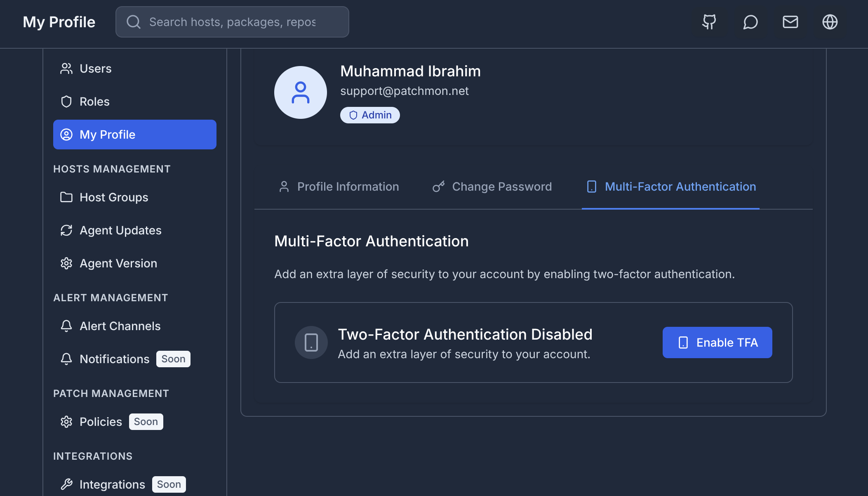This screenshot has width=868, height=496.
Task: Click the email envelope icon in header
Action: click(790, 22)
